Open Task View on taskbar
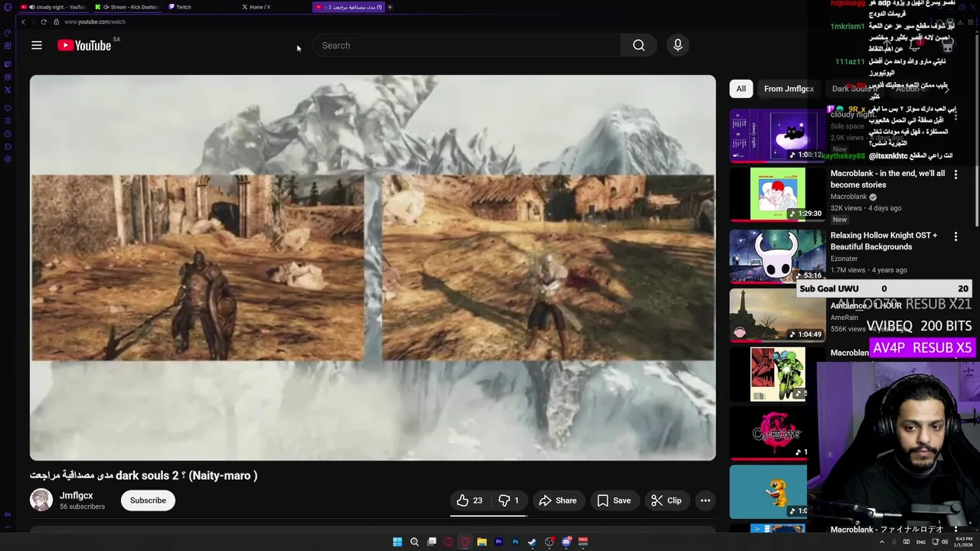980x551 pixels. coord(432,542)
